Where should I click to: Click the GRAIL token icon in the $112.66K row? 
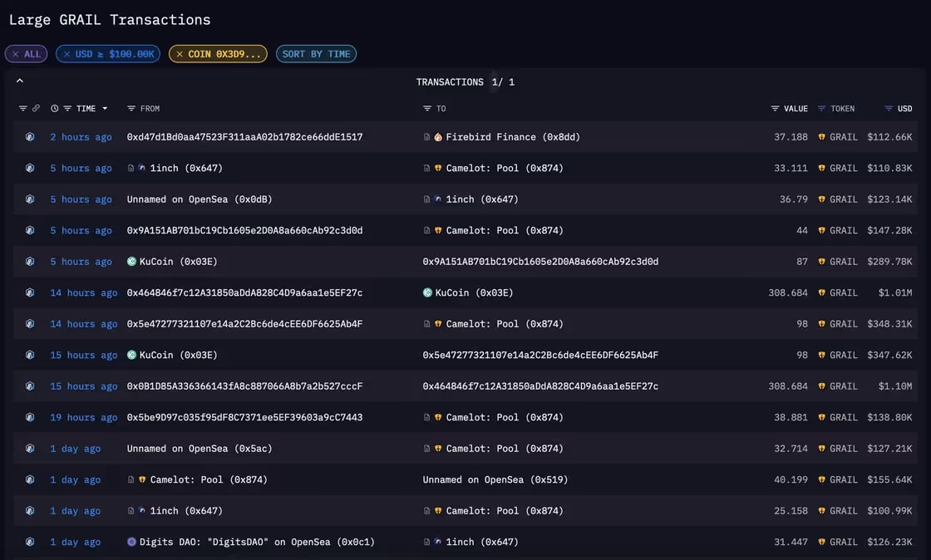point(822,137)
